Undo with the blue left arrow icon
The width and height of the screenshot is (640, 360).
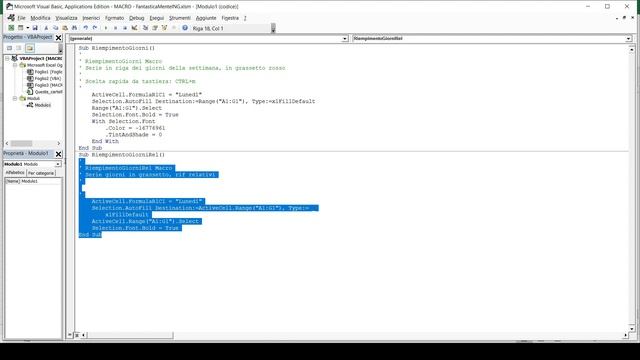click(86, 28)
